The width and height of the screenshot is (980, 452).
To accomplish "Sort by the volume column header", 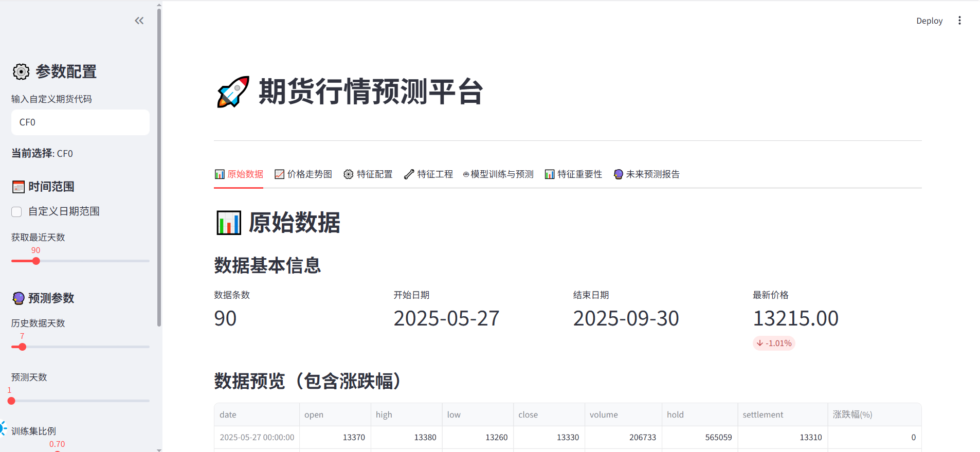I will click(x=623, y=414).
